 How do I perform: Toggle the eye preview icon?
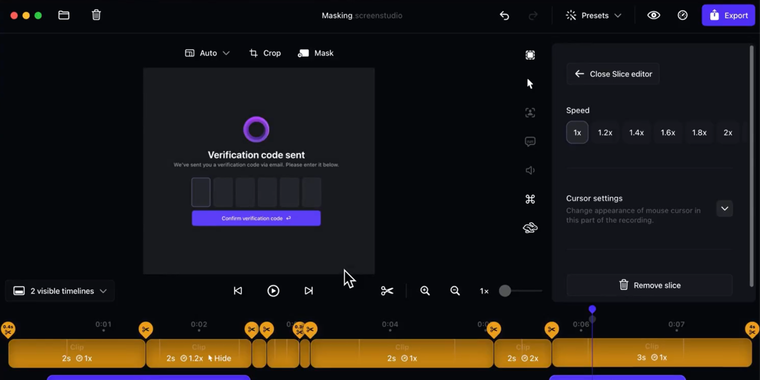(653, 16)
